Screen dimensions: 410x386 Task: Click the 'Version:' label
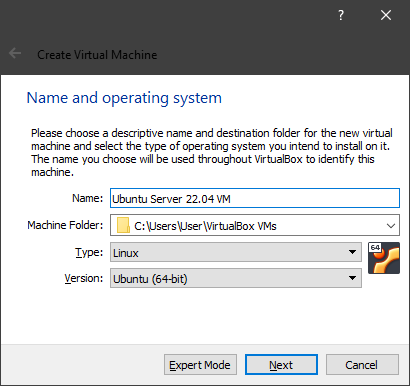click(84, 278)
